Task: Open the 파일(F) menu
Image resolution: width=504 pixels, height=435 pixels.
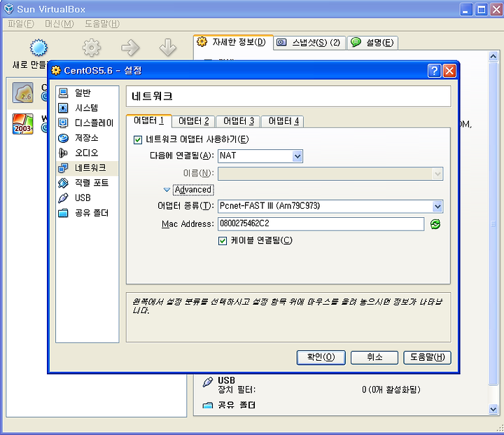Action: [x=21, y=24]
